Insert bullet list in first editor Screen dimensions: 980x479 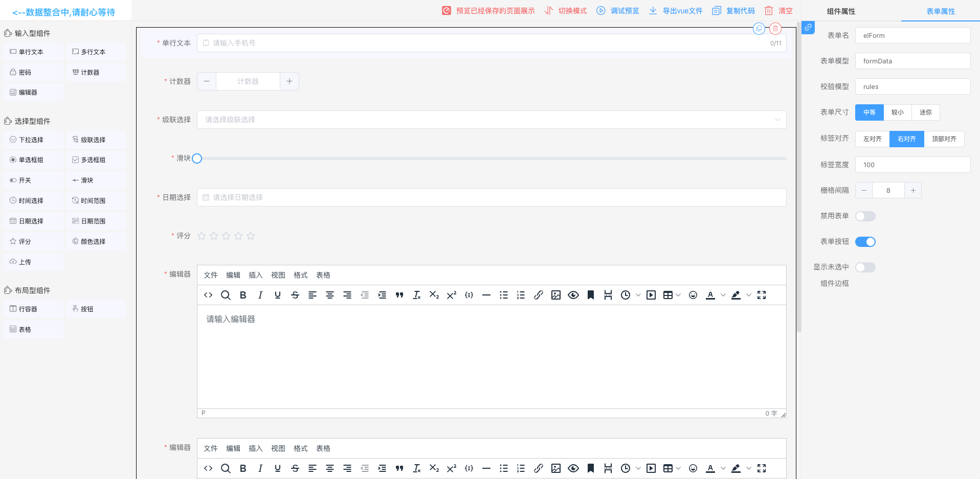[x=504, y=295]
